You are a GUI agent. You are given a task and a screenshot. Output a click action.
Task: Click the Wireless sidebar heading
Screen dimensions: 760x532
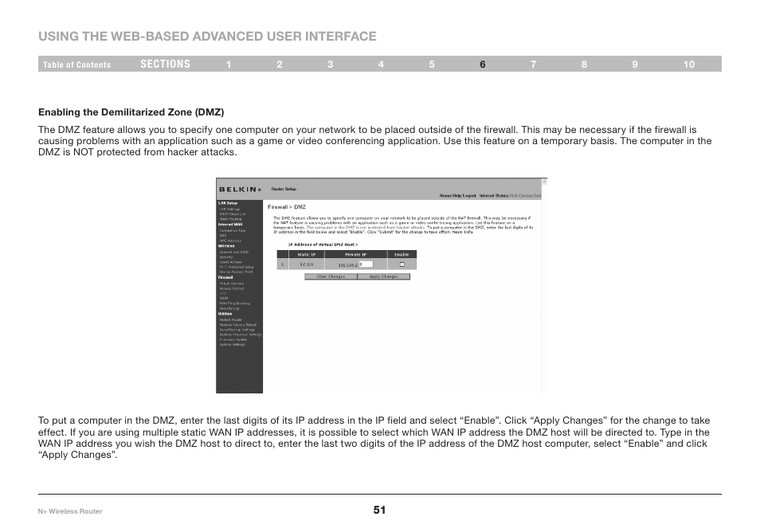pos(226,246)
